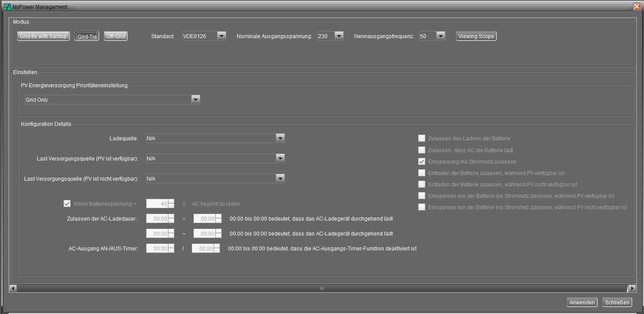Toggle Entladen der Batterie, während PV nicht verfügbar
This screenshot has height=314, width=644.
click(422, 184)
